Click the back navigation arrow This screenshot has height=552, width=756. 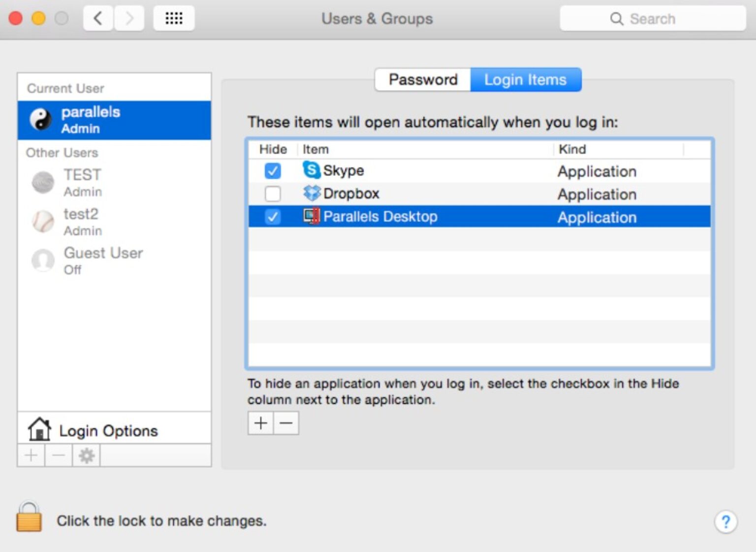tap(97, 18)
